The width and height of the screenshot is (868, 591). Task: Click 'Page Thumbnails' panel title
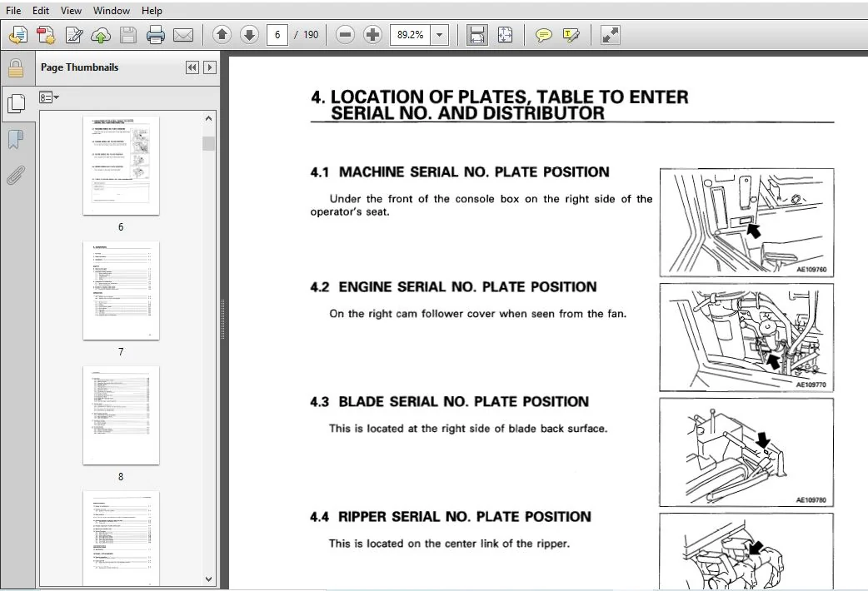[80, 67]
